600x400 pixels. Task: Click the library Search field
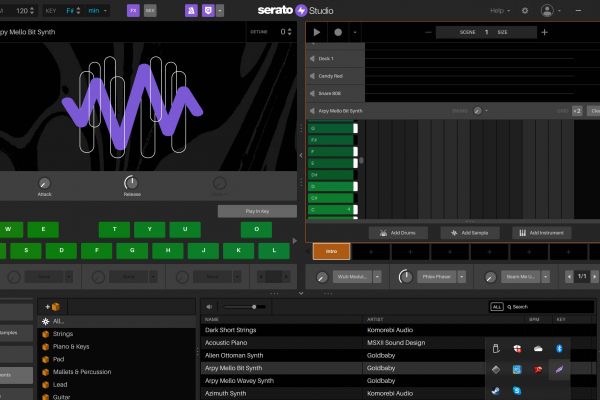click(x=549, y=307)
